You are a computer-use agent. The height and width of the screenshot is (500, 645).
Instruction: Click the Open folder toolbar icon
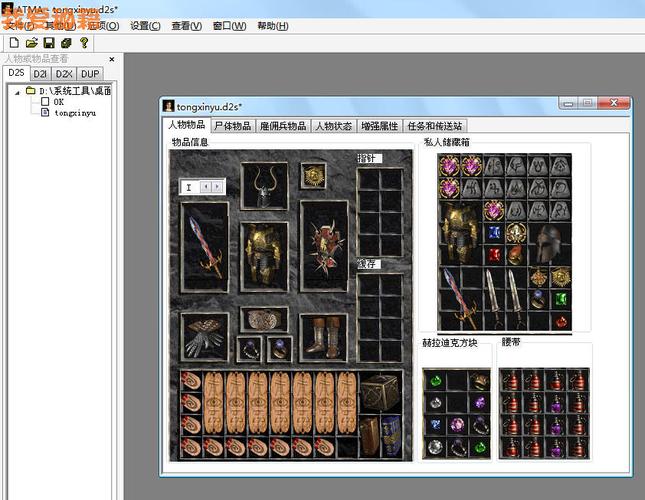(32, 43)
